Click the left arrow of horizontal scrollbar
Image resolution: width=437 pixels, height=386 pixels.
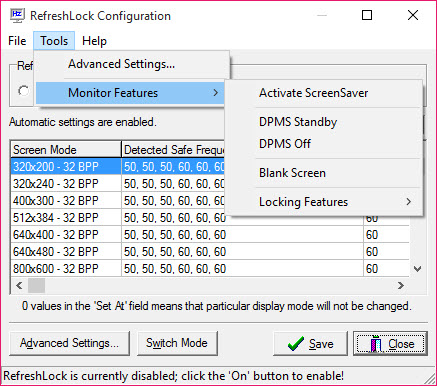(x=19, y=285)
